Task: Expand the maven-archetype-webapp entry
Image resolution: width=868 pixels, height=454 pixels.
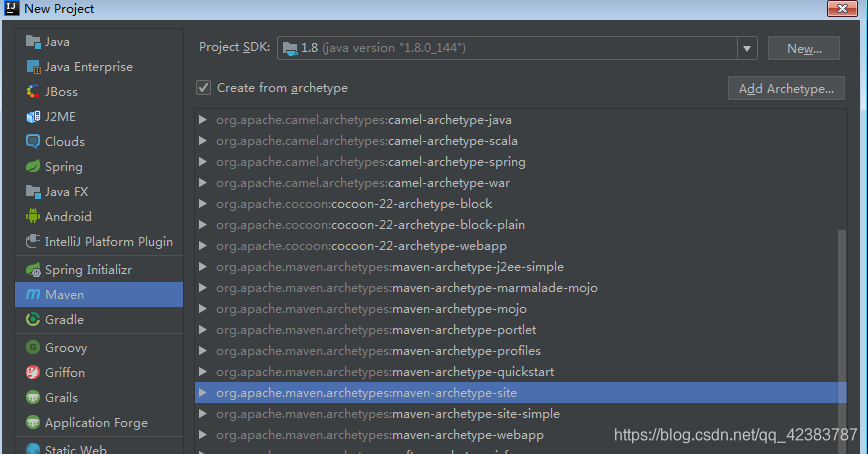Action: pos(203,435)
